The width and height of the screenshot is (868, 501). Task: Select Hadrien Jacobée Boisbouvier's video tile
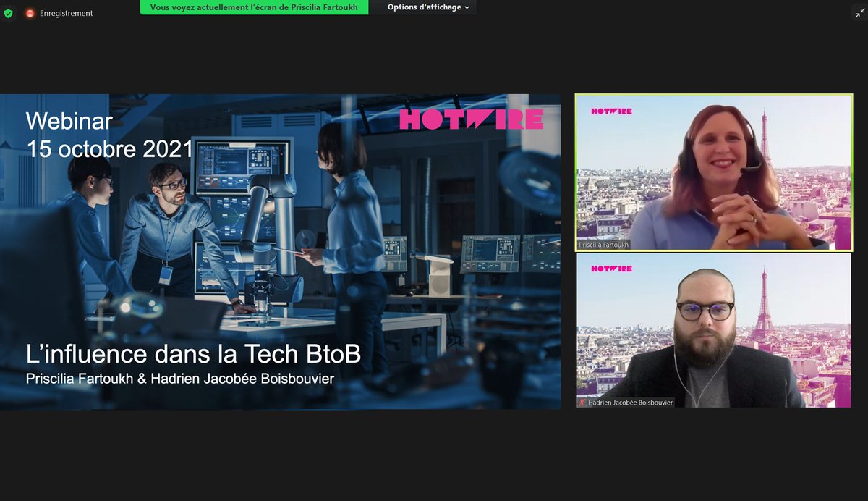(714, 330)
